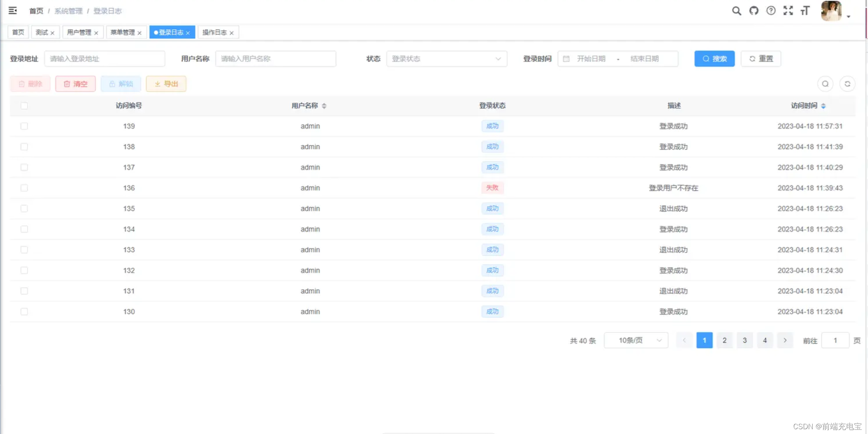
Task: Click the 导出 export button
Action: [x=166, y=84]
